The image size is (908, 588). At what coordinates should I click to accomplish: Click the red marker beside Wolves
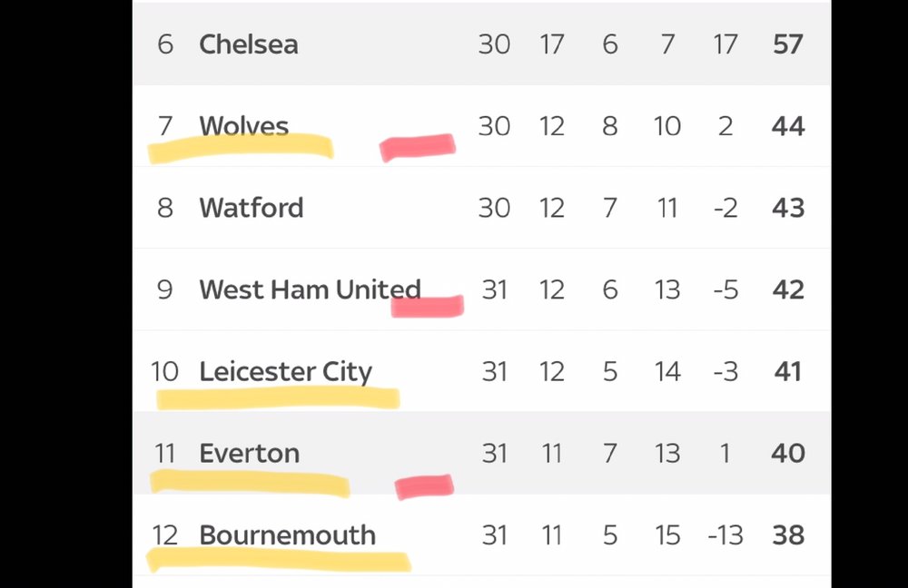418,147
